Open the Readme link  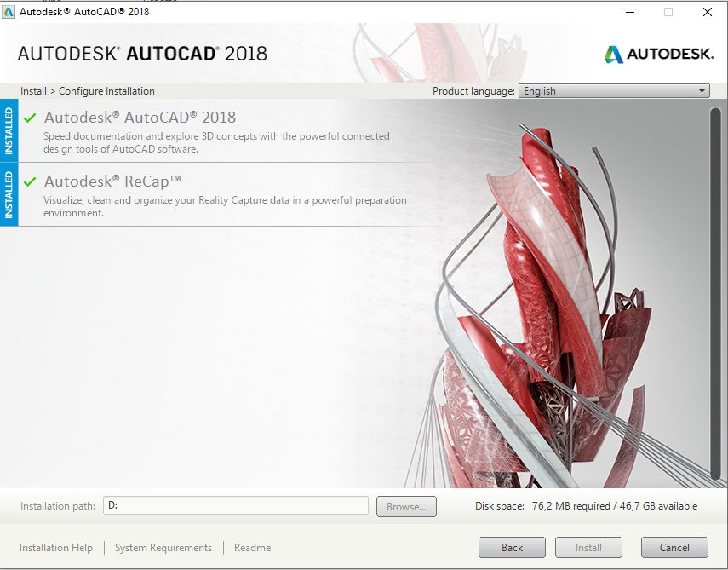pos(252,547)
